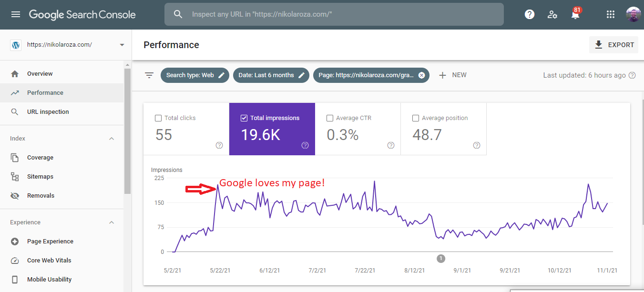Open the Google apps grid

pos(611,14)
